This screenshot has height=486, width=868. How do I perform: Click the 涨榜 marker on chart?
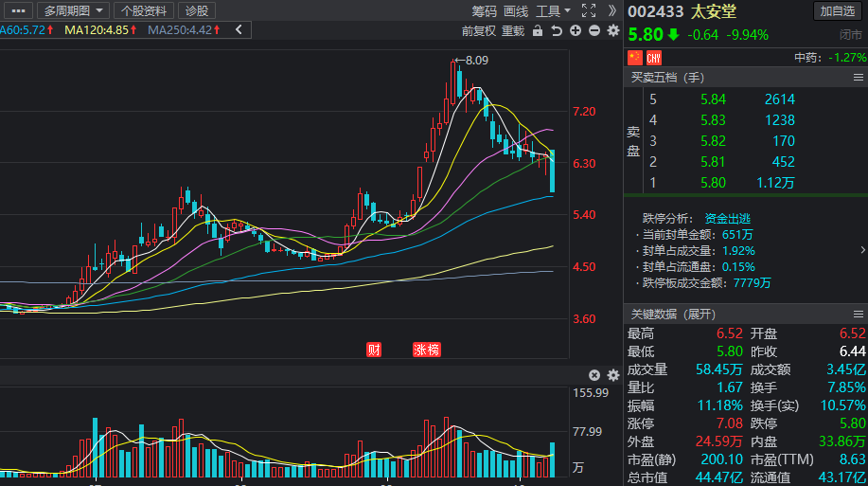(427, 350)
